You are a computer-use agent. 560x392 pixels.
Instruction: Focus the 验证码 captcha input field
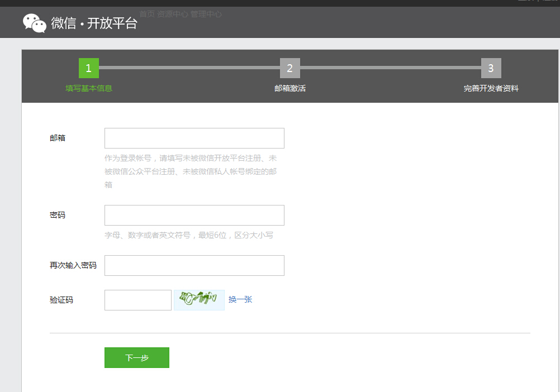point(138,300)
